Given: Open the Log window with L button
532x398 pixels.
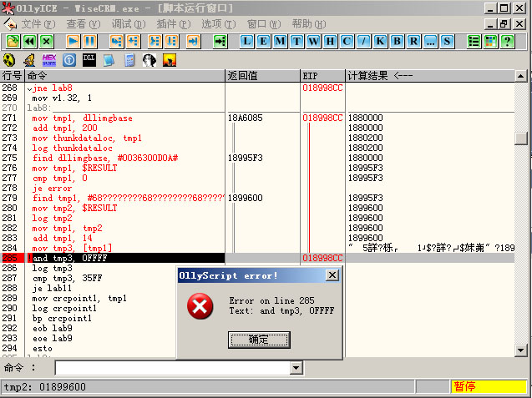Looking at the screenshot, I should pos(246,42).
